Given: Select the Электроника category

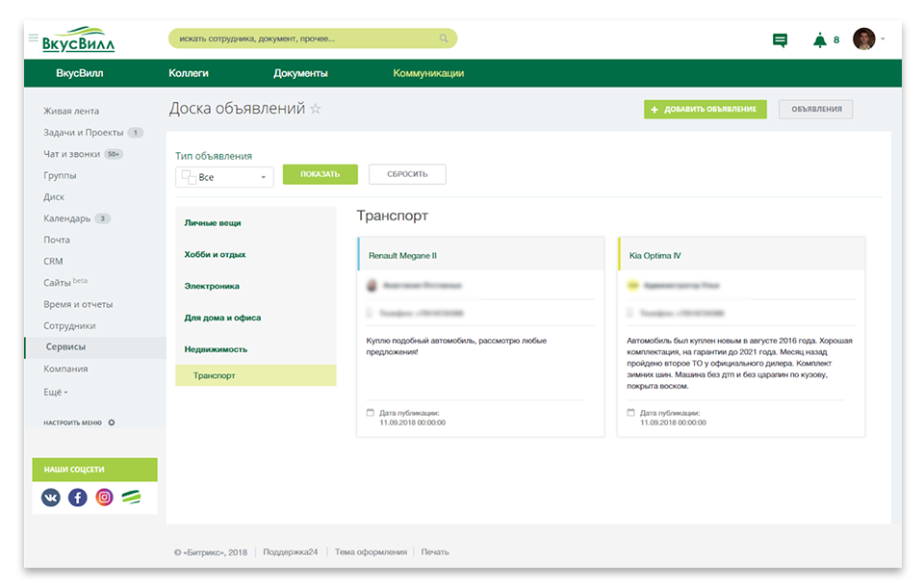Looking at the screenshot, I should coord(212,286).
